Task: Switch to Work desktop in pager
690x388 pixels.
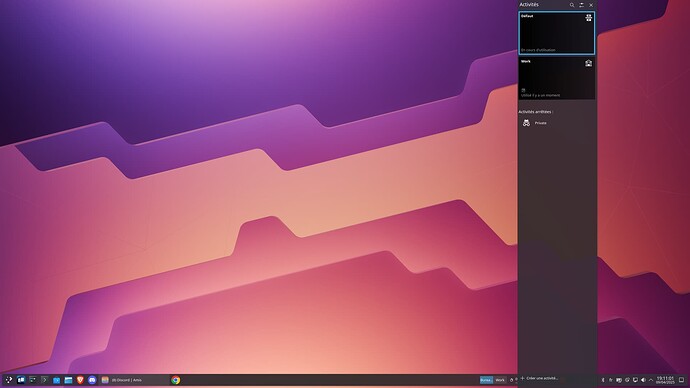Action: [x=500, y=380]
